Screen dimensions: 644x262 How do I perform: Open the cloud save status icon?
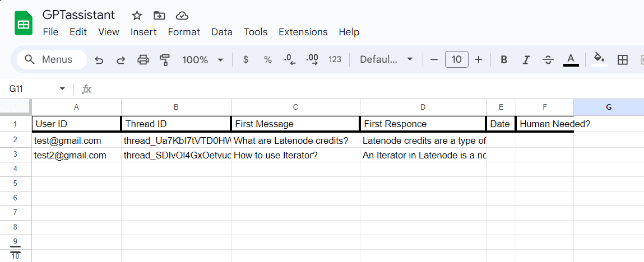(182, 15)
